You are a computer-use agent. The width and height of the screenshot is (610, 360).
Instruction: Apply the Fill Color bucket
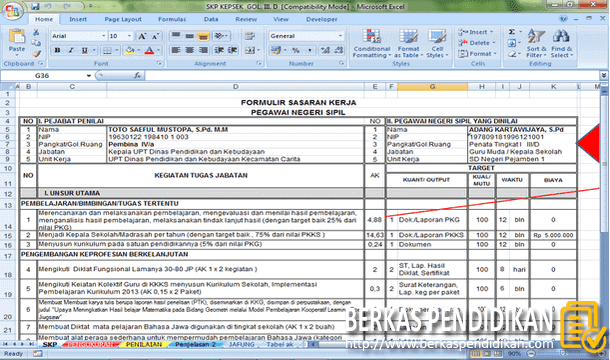pyautogui.click(x=130, y=50)
